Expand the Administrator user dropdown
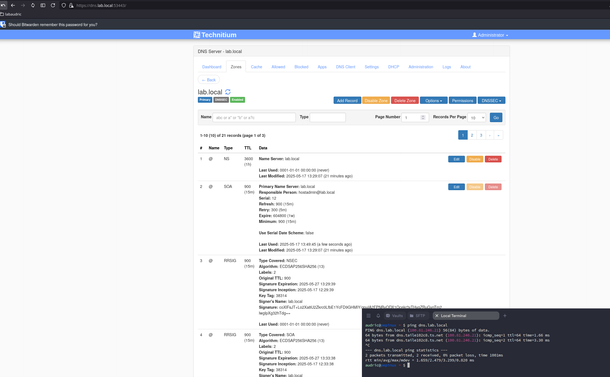610x377 pixels. click(490, 35)
